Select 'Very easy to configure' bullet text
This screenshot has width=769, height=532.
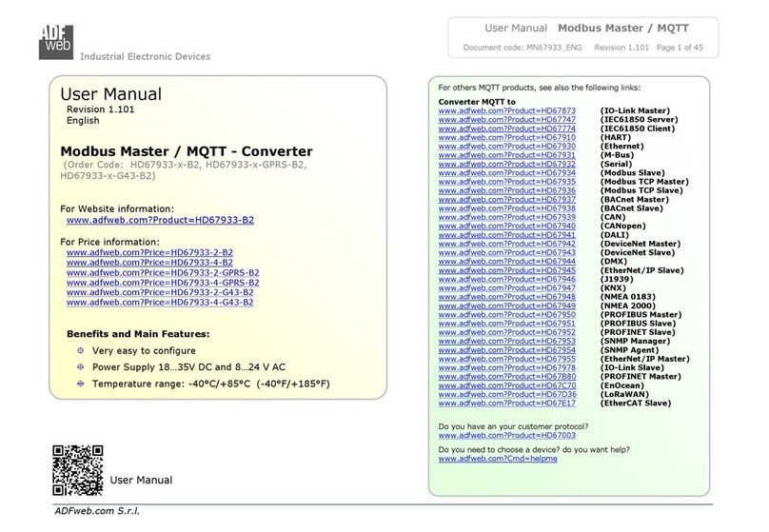(x=144, y=350)
